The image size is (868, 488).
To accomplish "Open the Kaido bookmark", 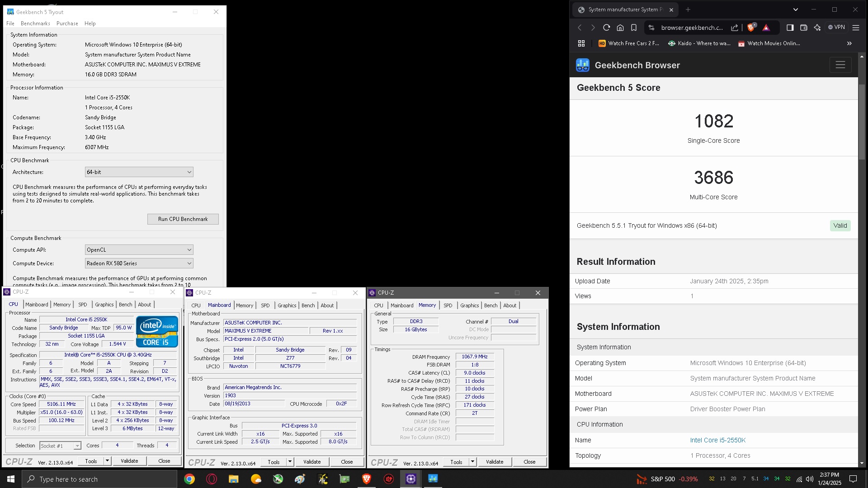I will (699, 43).
